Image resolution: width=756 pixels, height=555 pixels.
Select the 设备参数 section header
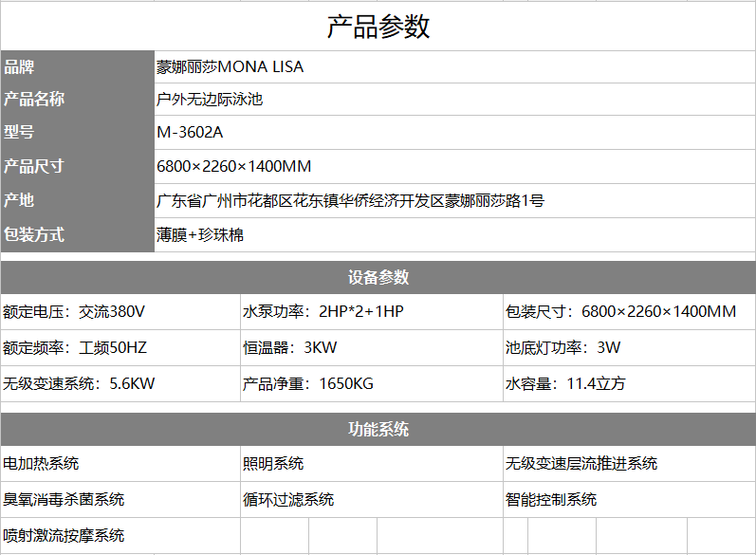coord(378,277)
